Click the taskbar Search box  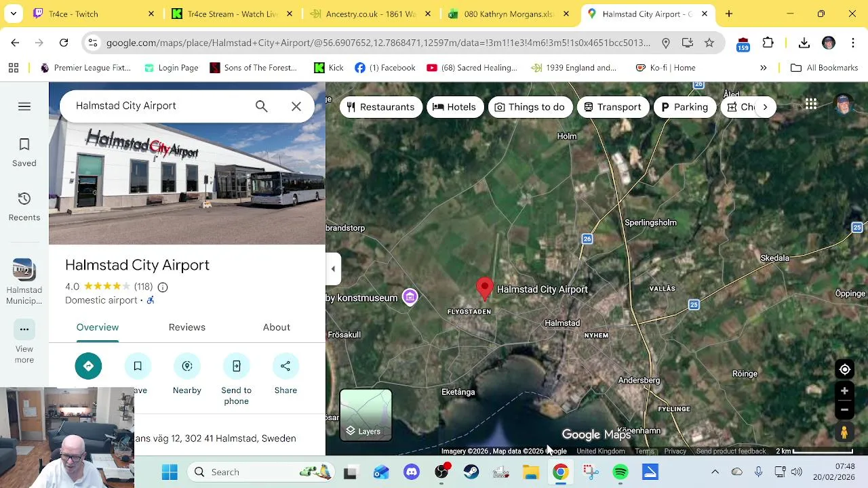[x=261, y=472]
